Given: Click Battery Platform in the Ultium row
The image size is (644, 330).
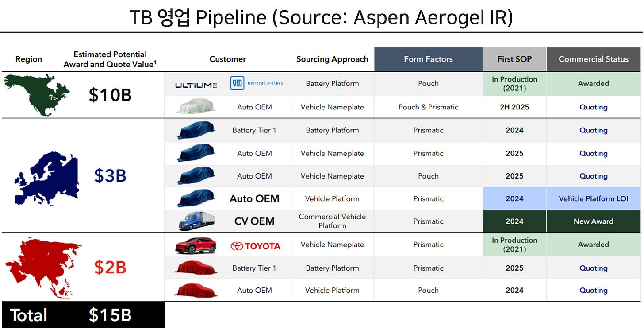Looking at the screenshot, I should point(332,83).
